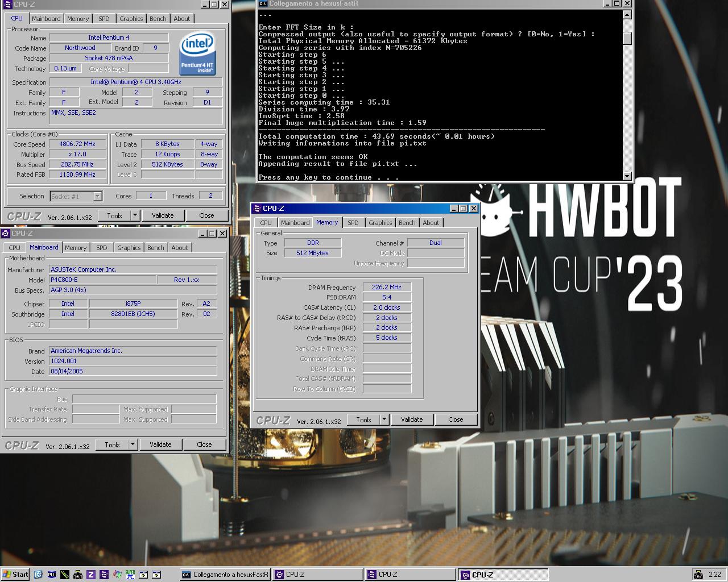Launch Super PI from quick launch
The height and width of the screenshot is (582, 728).
[x=130, y=575]
